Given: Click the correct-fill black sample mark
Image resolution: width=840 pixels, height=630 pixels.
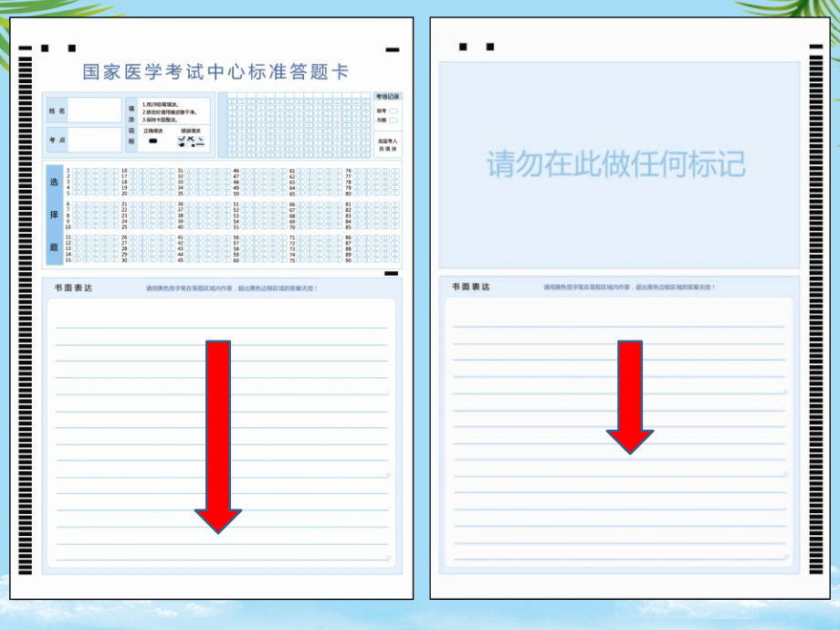Looking at the screenshot, I should tap(153, 141).
